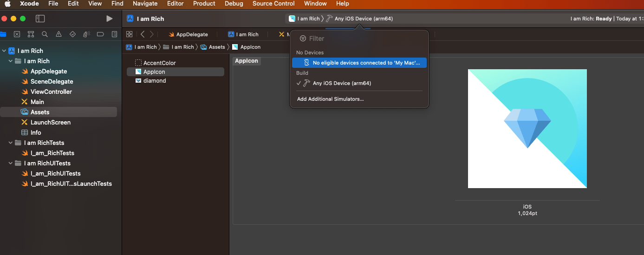Open the Issue navigator warning triangle

(59, 34)
